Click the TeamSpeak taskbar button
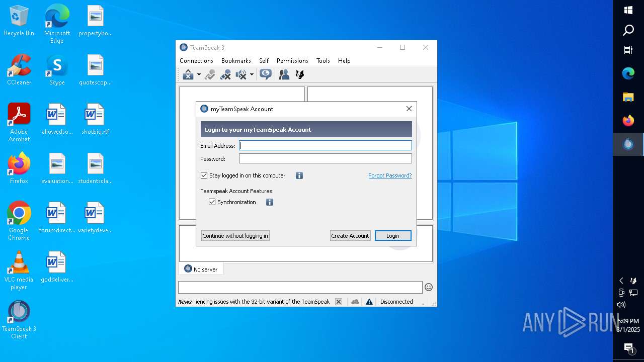This screenshot has width=644, height=362. [628, 144]
